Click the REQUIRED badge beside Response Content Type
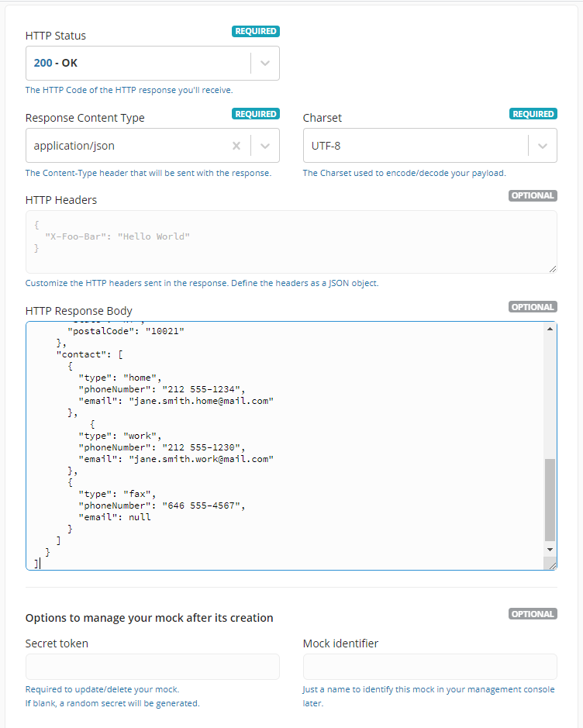The height and width of the screenshot is (728, 583). pos(256,113)
